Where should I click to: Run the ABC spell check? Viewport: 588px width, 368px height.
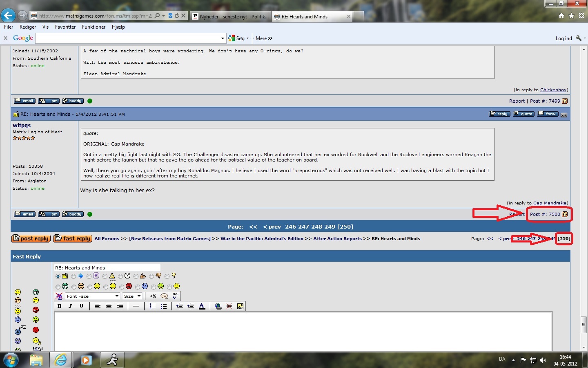[x=175, y=296]
